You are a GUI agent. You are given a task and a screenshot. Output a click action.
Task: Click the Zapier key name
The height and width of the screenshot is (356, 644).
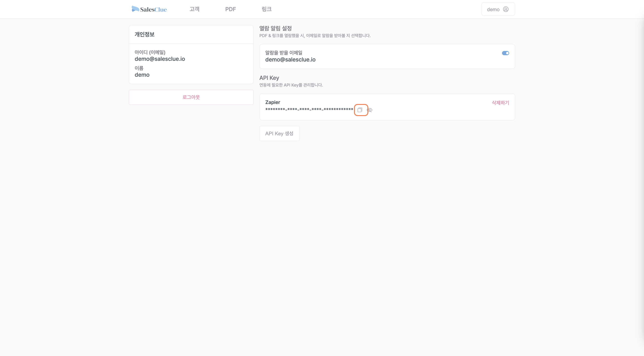point(273,102)
